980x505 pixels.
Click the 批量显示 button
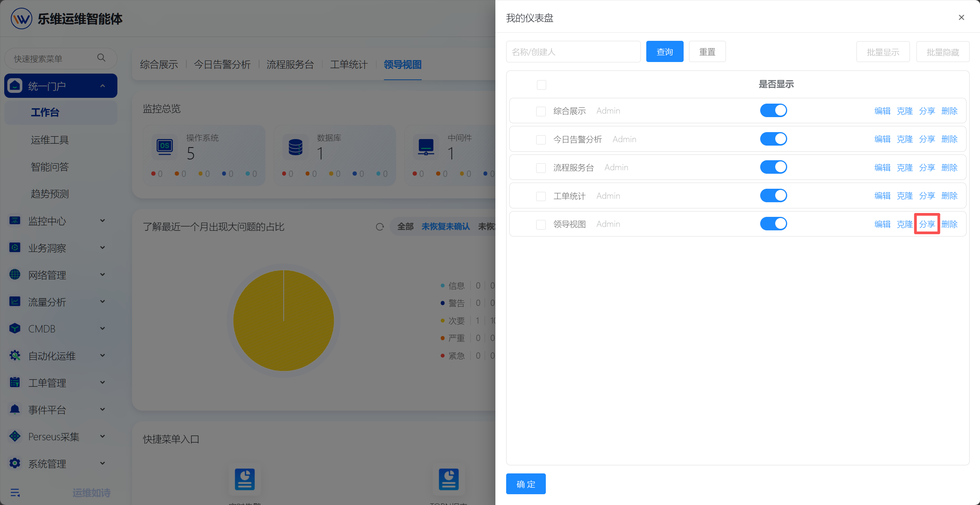point(883,52)
